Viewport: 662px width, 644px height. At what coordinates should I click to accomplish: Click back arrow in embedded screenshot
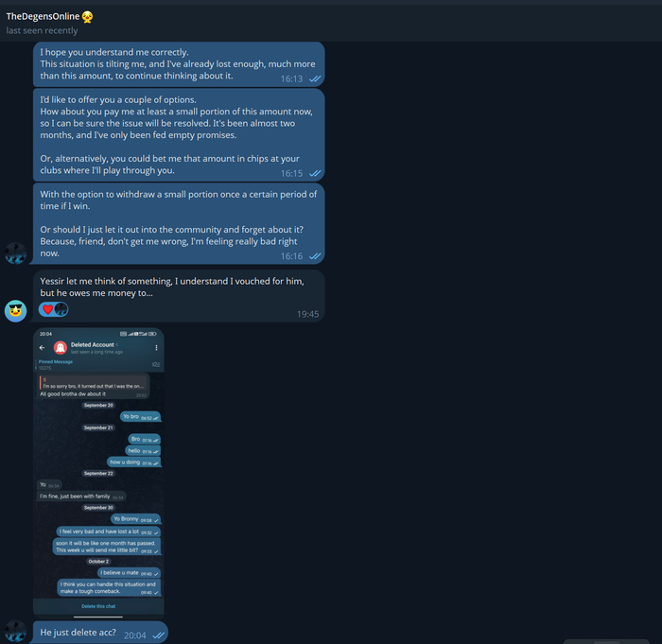[x=42, y=348]
